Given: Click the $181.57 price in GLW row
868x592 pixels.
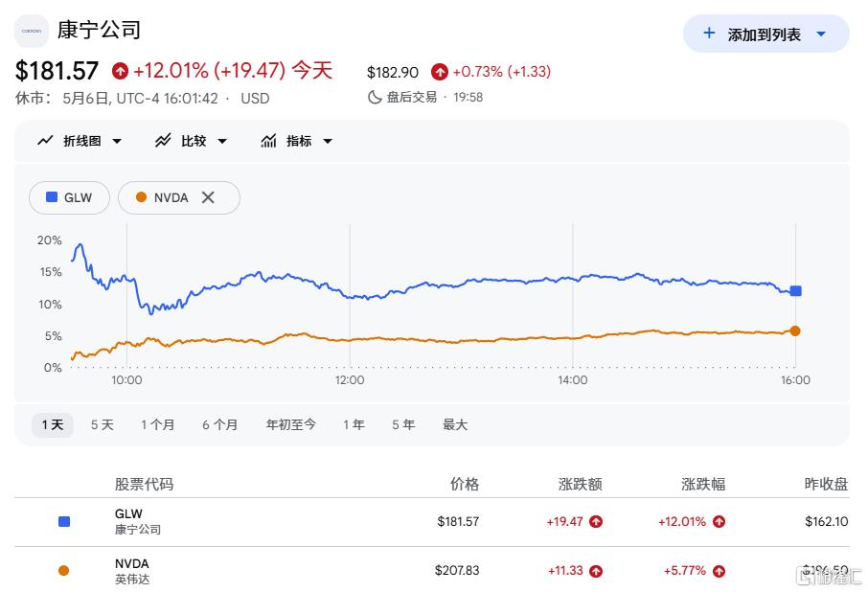Looking at the screenshot, I should [x=458, y=521].
